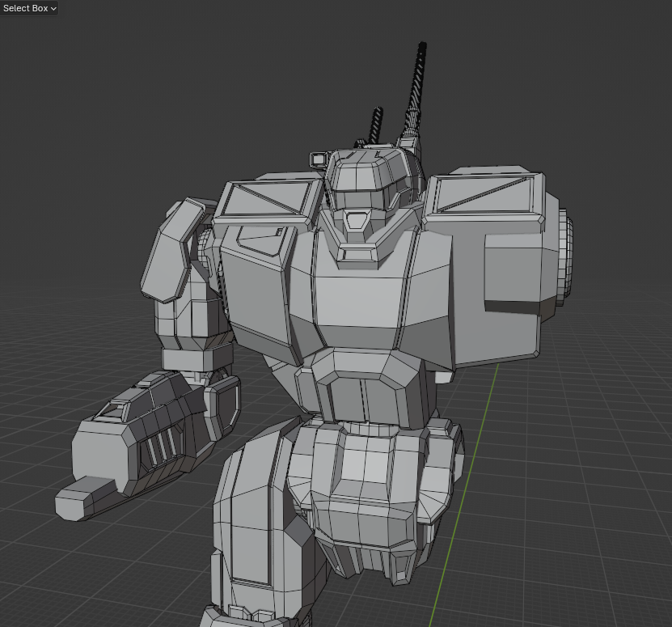Viewport: 672px width, 627px height.
Task: Click the central chest armor plate
Action: point(356,299)
